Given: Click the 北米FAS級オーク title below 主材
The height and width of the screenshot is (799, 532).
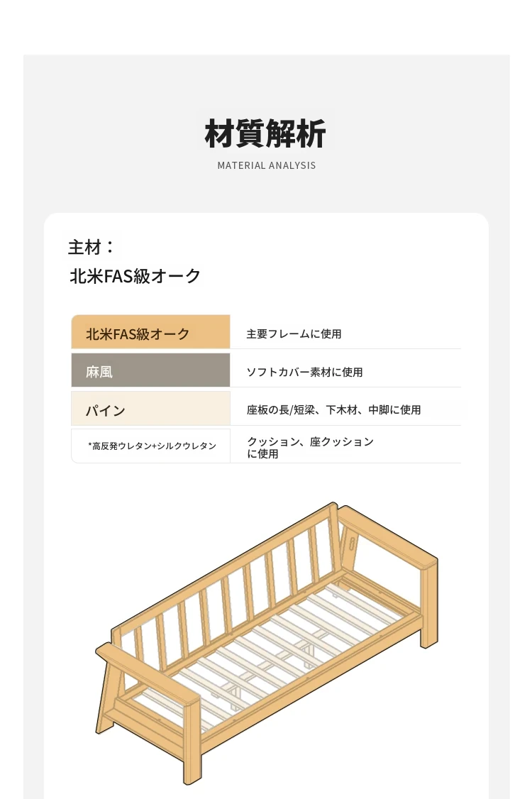Looking at the screenshot, I should [135, 276].
